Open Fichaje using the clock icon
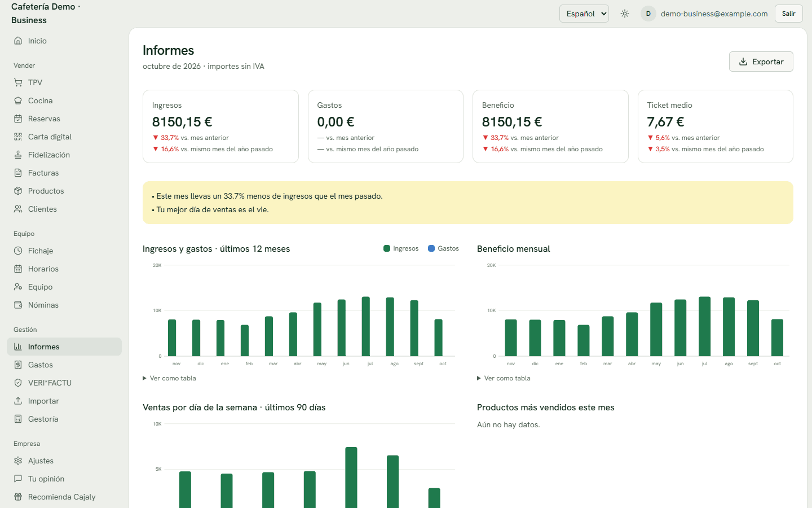Screen dimensions: 812x508 [18, 251]
